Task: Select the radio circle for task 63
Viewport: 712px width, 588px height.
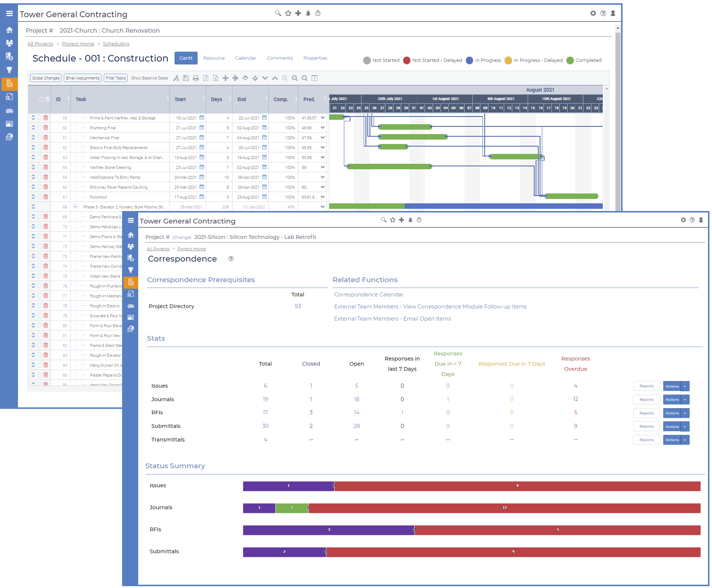Action: pos(39,157)
